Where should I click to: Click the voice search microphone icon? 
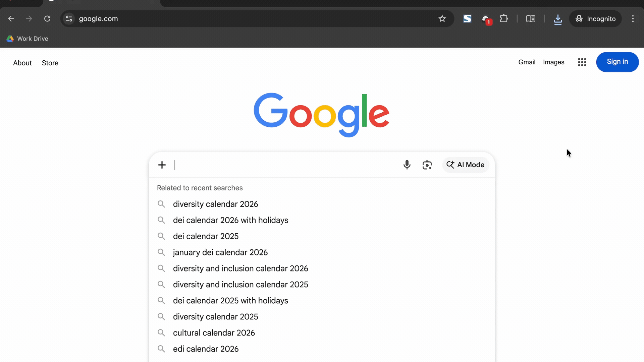(407, 165)
